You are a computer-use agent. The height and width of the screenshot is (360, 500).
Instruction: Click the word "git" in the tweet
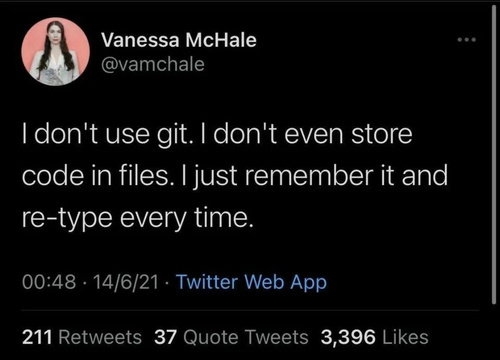(175, 135)
